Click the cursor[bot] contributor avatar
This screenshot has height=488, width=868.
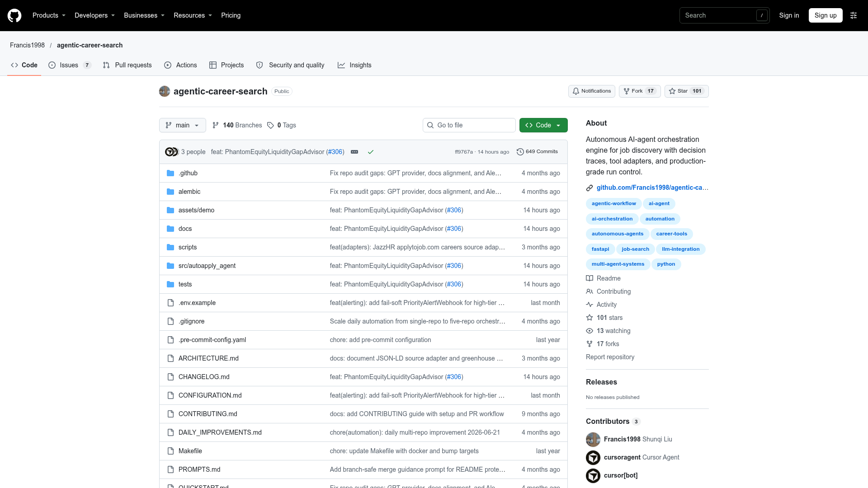[x=593, y=475]
